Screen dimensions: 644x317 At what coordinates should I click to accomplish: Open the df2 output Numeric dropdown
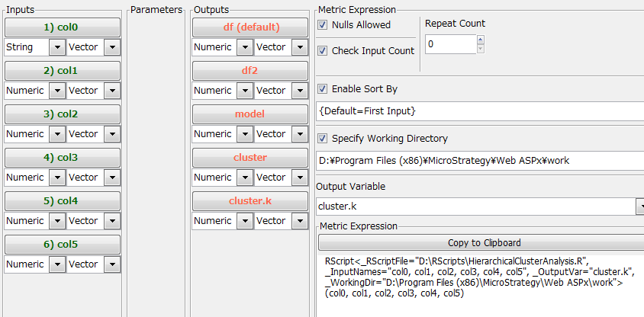point(243,91)
